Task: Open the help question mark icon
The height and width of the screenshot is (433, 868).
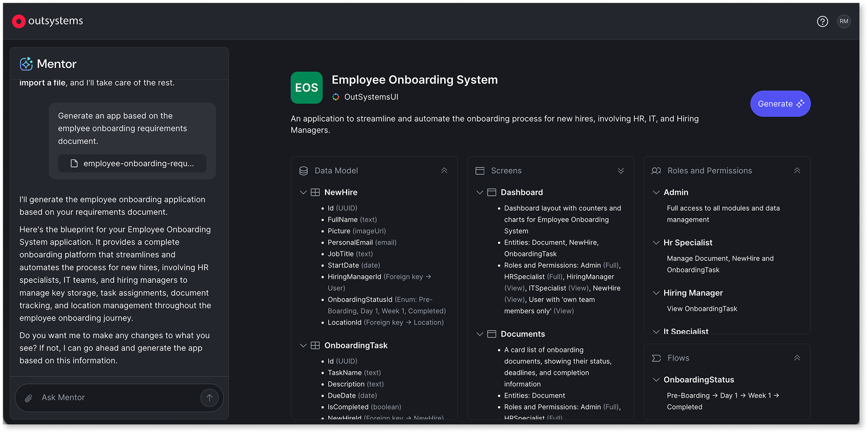Action: point(822,22)
